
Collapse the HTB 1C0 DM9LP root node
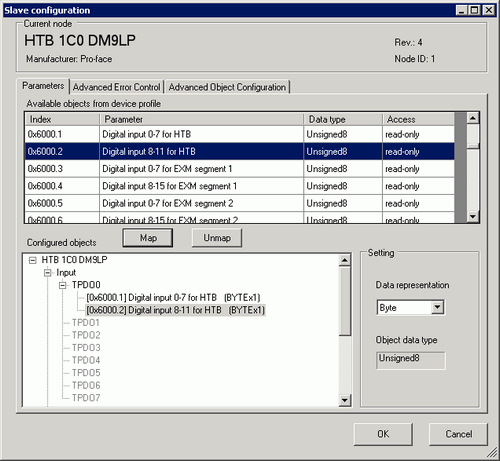click(x=32, y=260)
